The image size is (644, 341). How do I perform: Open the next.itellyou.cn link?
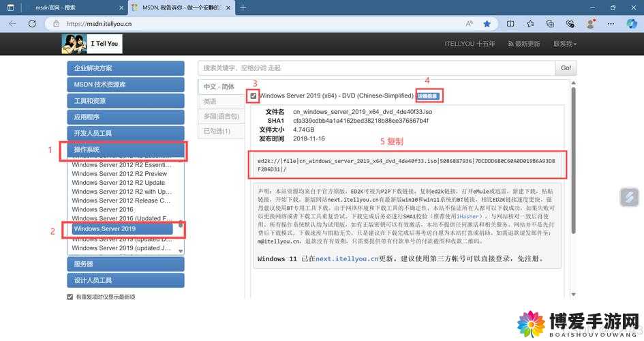click(x=347, y=259)
